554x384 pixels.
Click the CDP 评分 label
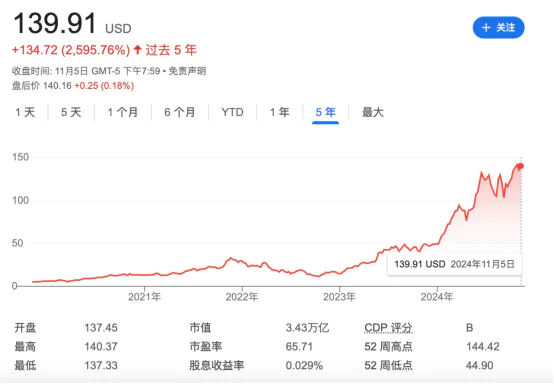(x=388, y=328)
